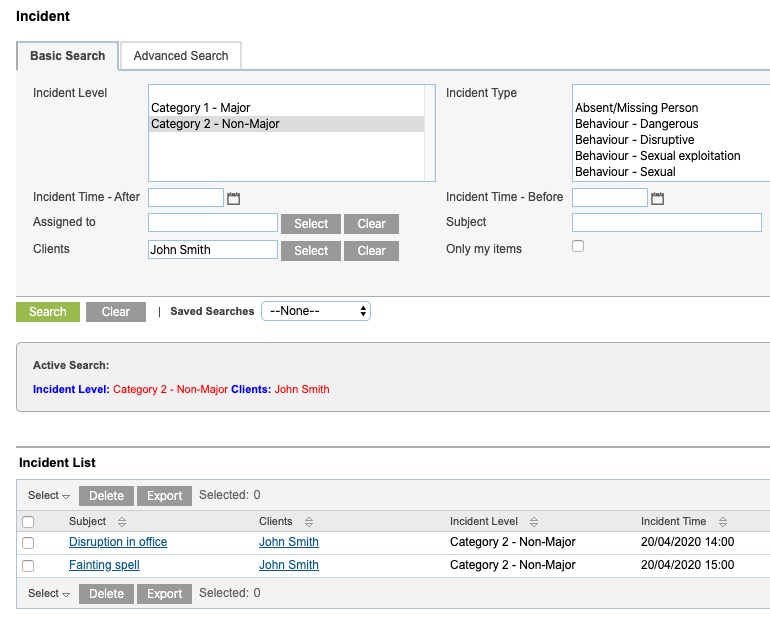
Task: Open the Disruption in office incident
Action: point(118,542)
